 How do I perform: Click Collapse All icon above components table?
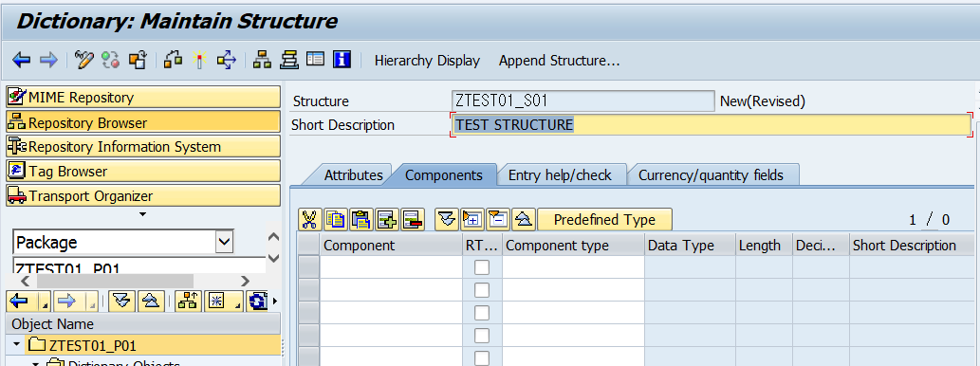click(523, 219)
